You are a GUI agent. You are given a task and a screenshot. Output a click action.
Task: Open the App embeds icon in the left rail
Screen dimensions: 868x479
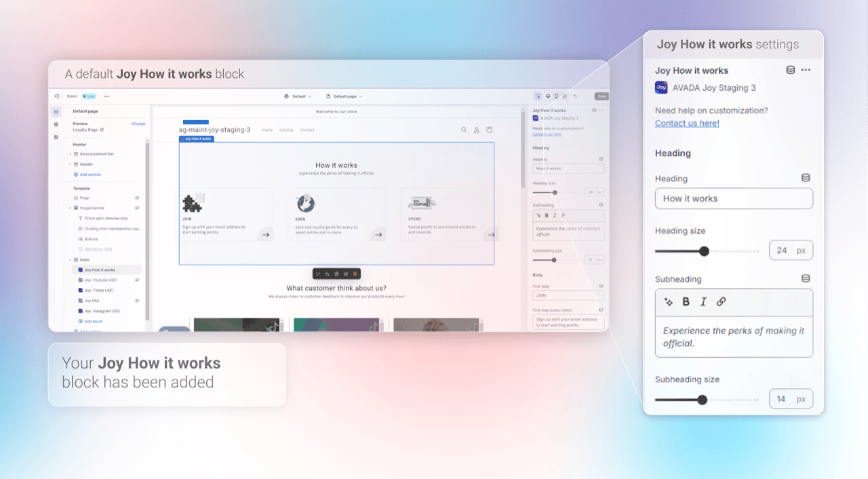56,137
